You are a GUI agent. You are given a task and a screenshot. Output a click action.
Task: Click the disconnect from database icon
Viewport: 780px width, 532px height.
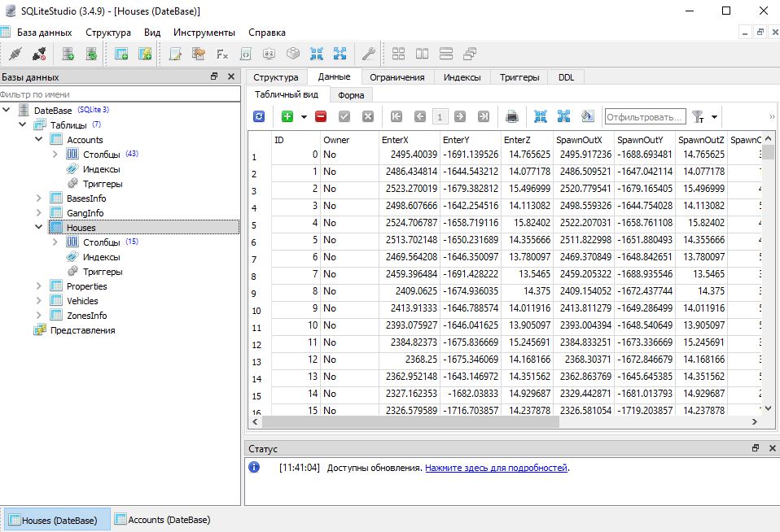[39, 54]
